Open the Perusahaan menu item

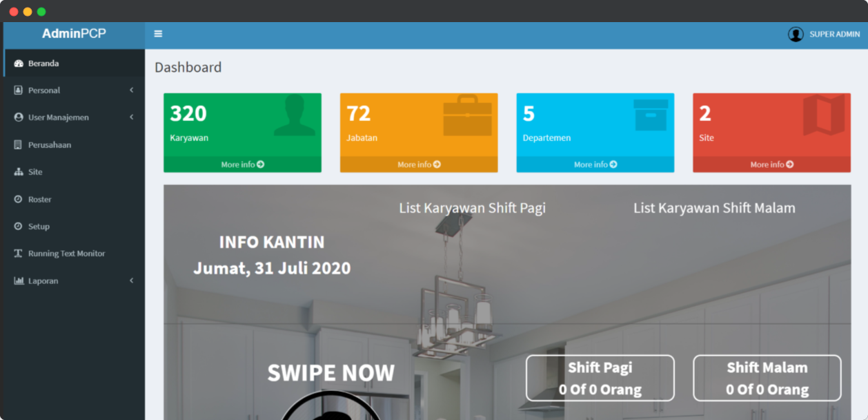[x=50, y=145]
